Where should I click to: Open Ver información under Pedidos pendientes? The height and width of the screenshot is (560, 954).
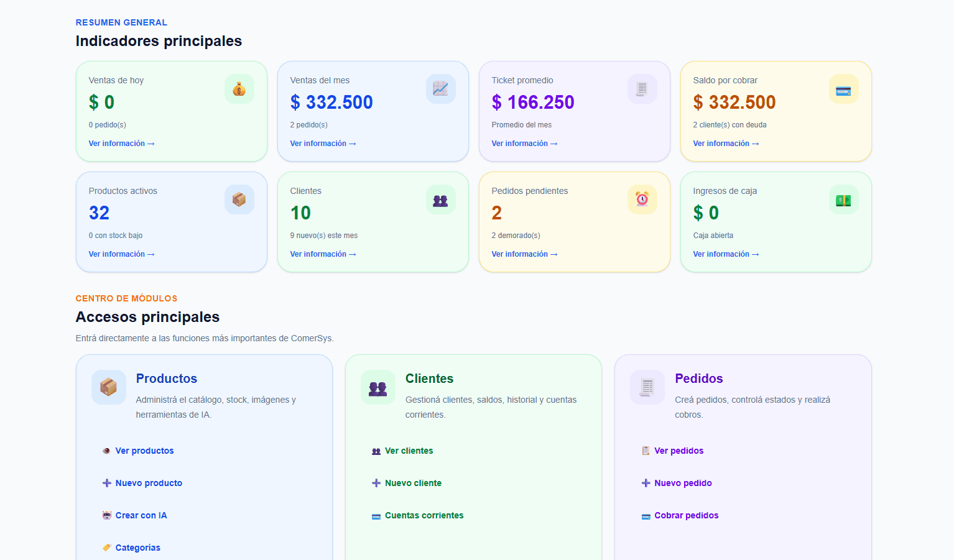click(524, 254)
